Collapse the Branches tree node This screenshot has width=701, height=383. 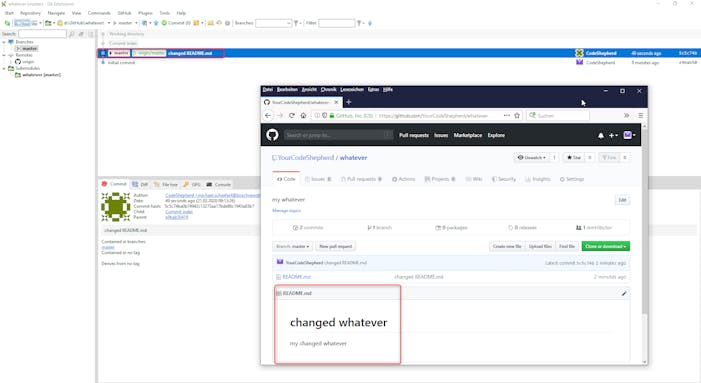[x=4, y=42]
